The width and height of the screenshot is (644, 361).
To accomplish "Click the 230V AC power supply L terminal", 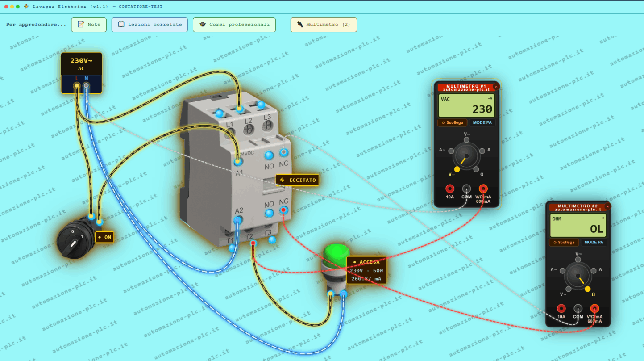I will click(x=77, y=85).
